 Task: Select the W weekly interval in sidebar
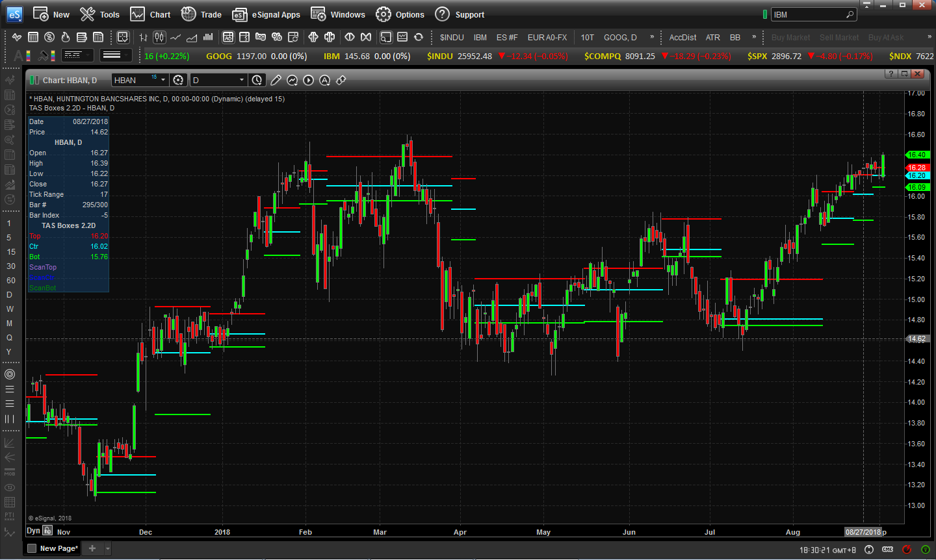(x=10, y=309)
